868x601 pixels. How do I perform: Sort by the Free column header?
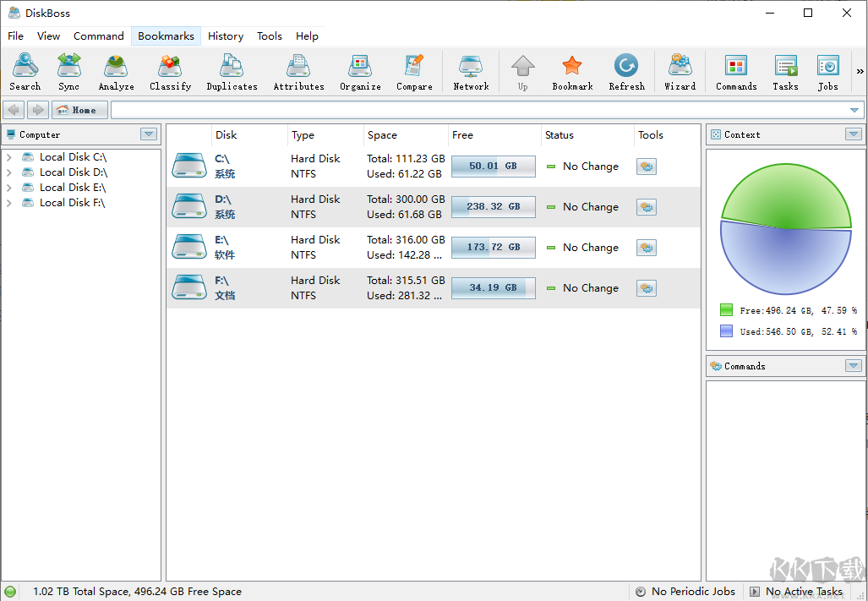click(494, 135)
